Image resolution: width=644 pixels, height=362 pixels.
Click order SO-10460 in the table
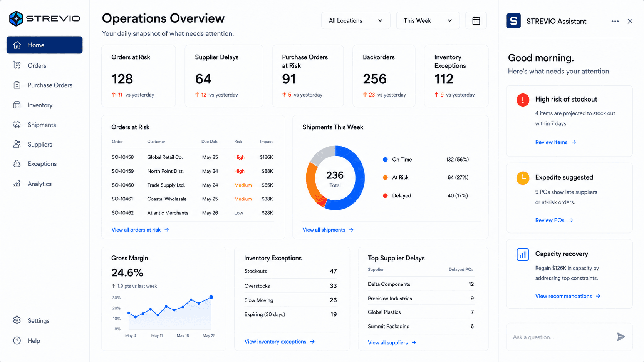(122, 185)
